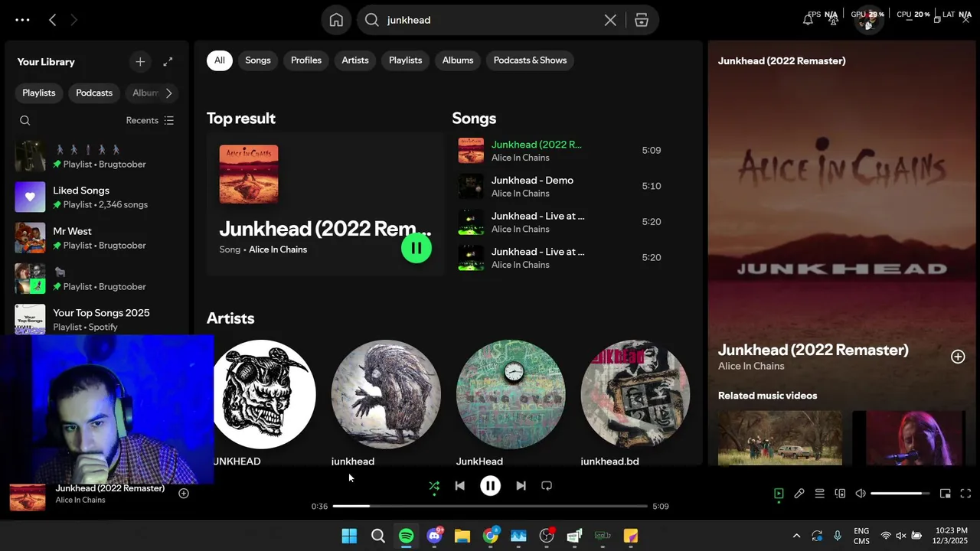Image resolution: width=980 pixels, height=551 pixels.
Task: Open the Browse icon in the search bar
Action: [642, 20]
